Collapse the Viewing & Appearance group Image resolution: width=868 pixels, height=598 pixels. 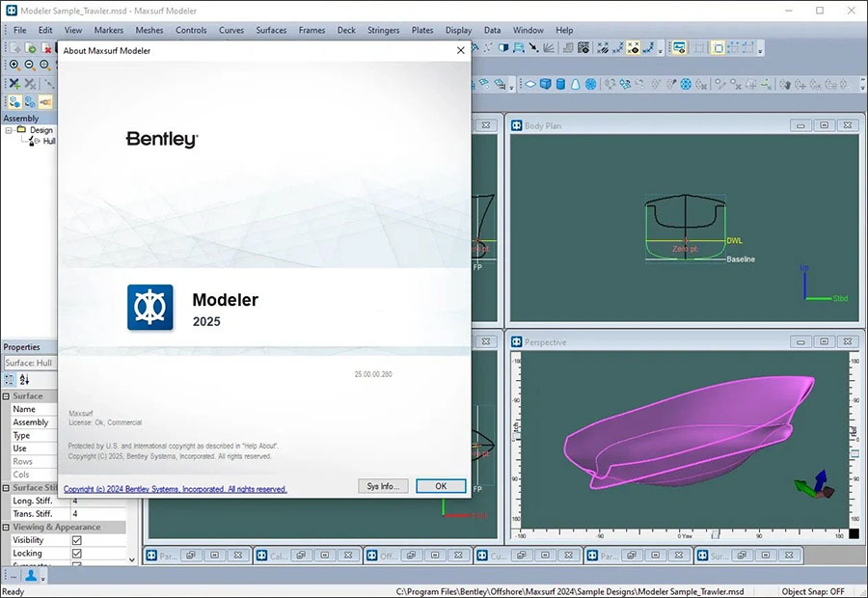(x=7, y=528)
